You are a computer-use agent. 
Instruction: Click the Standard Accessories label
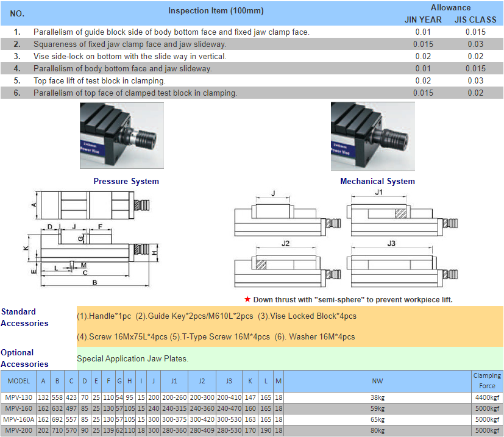click(x=24, y=318)
